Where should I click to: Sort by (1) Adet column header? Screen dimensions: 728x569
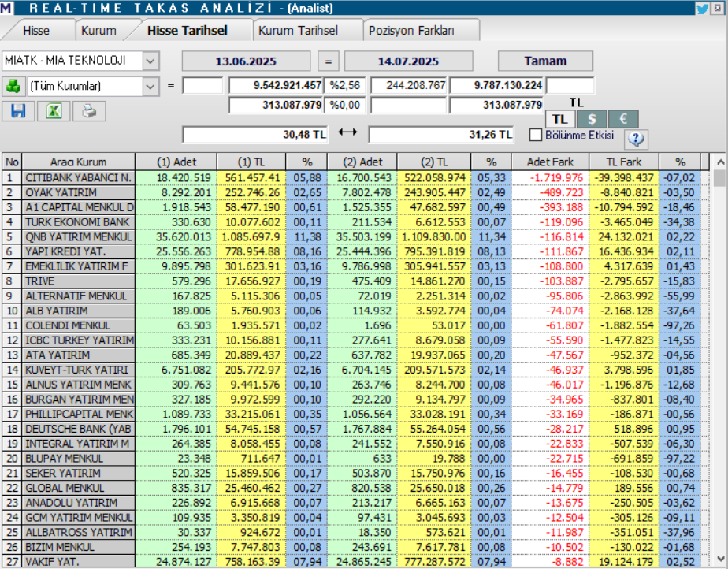click(x=176, y=162)
